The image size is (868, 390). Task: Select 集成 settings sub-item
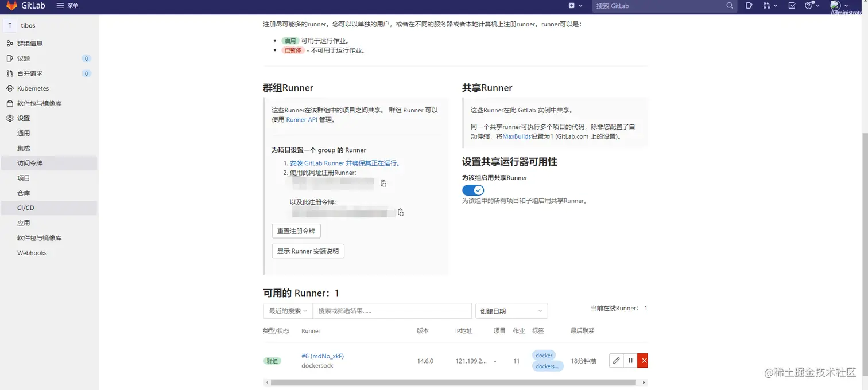click(24, 148)
